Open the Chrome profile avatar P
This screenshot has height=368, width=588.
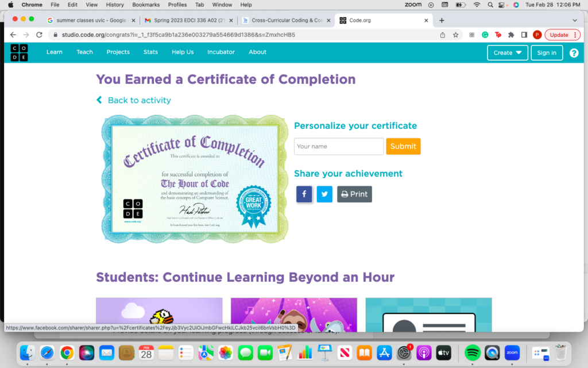537,34
